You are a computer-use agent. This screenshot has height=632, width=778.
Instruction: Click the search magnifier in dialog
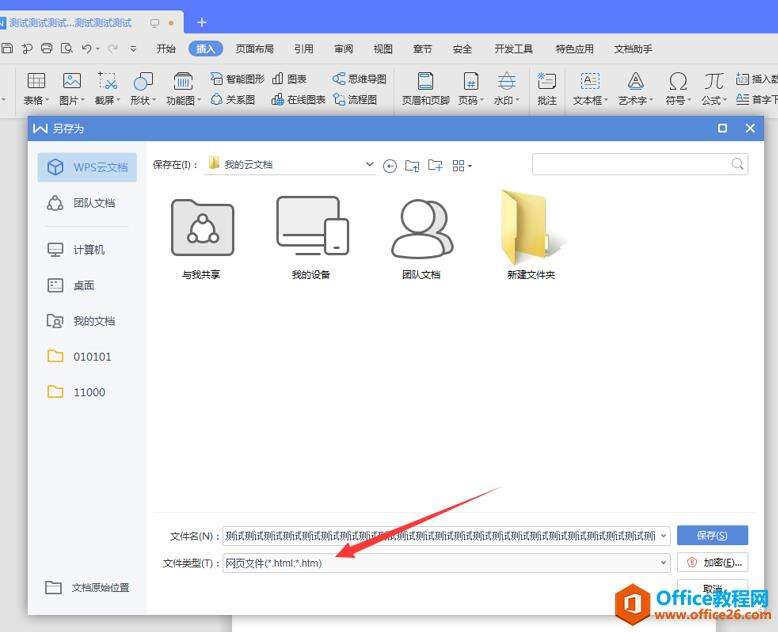[x=737, y=164]
